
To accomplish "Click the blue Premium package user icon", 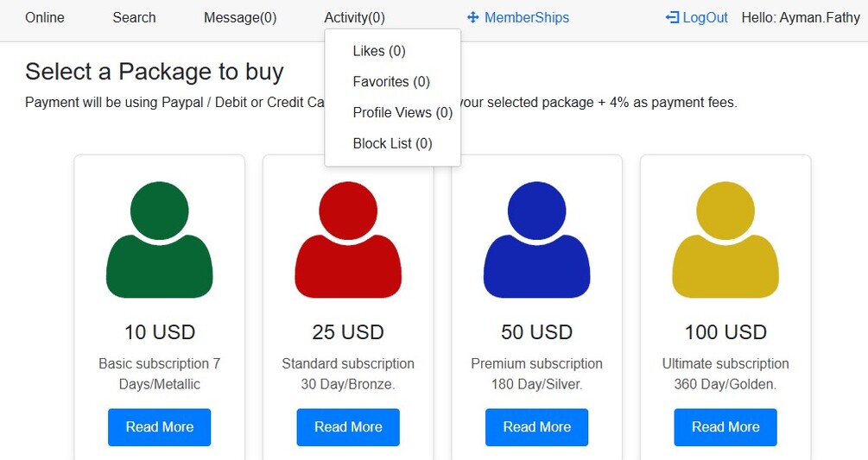I will (536, 240).
